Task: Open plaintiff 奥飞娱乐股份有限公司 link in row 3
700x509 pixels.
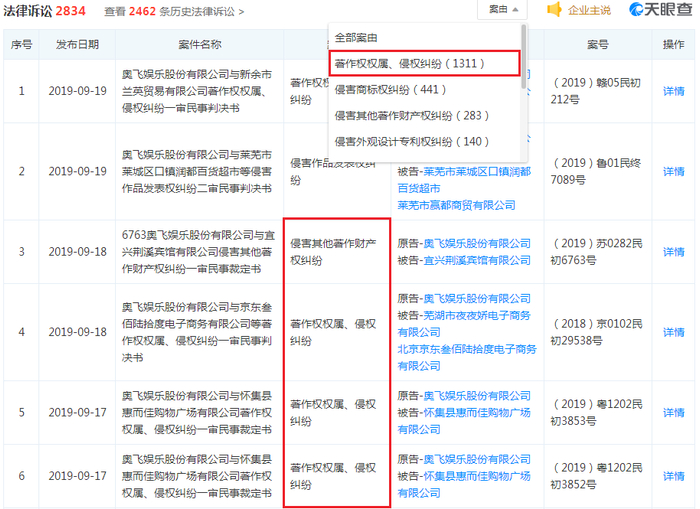Action: (477, 243)
